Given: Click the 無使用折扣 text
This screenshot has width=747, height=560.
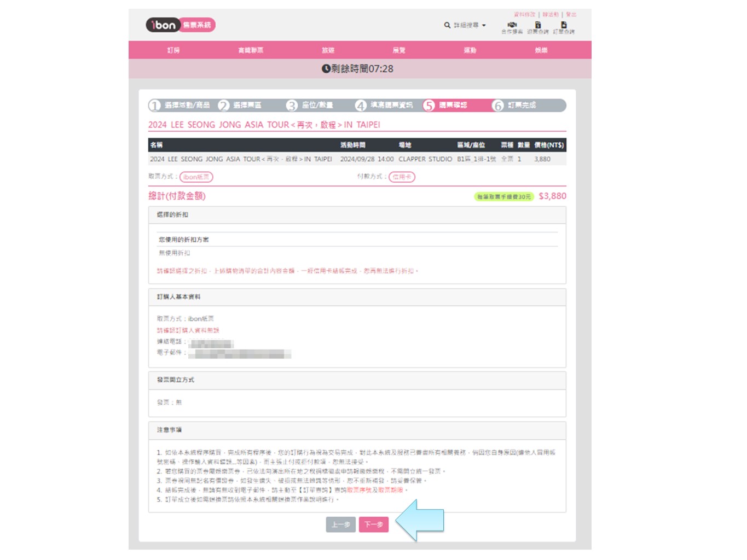Looking at the screenshot, I should [174, 253].
